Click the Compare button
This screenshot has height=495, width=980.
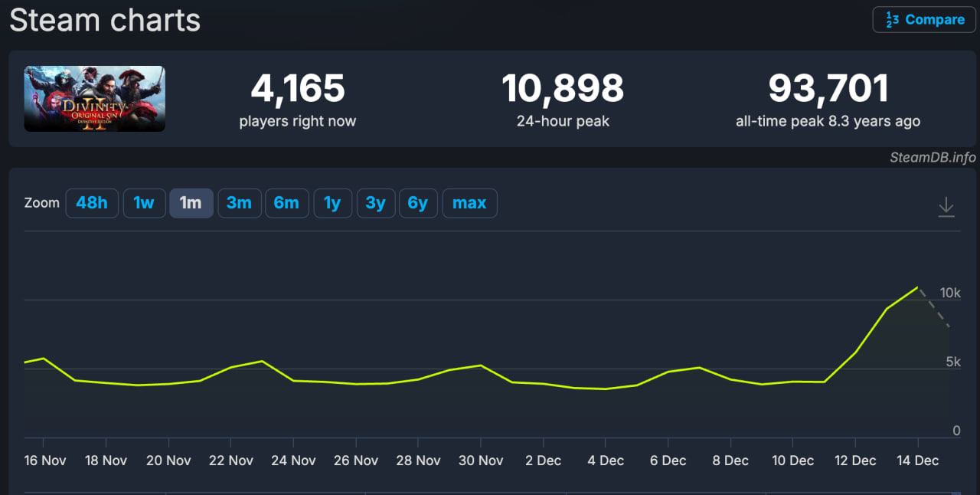tap(924, 20)
